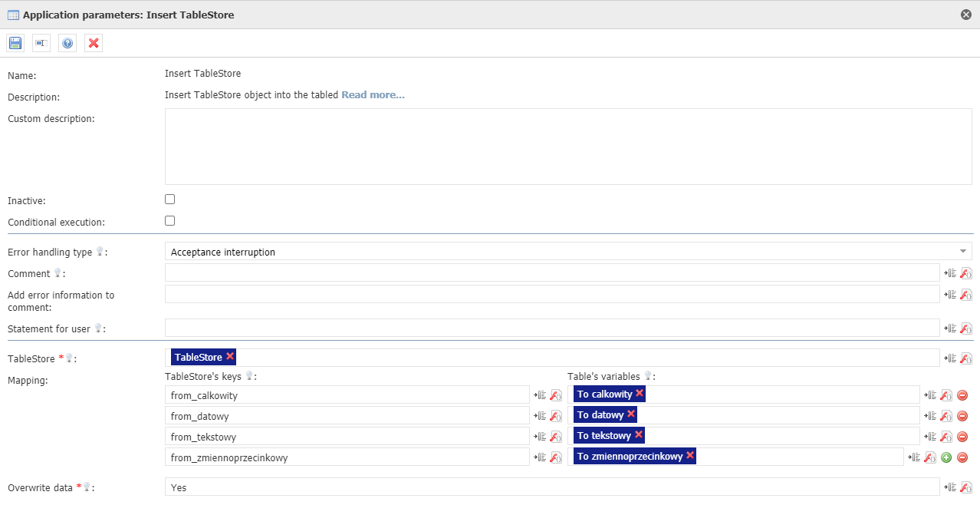This screenshot has height=505, width=980.
Task: Click the Overwrite data field showing Yes
Action: pos(552,487)
